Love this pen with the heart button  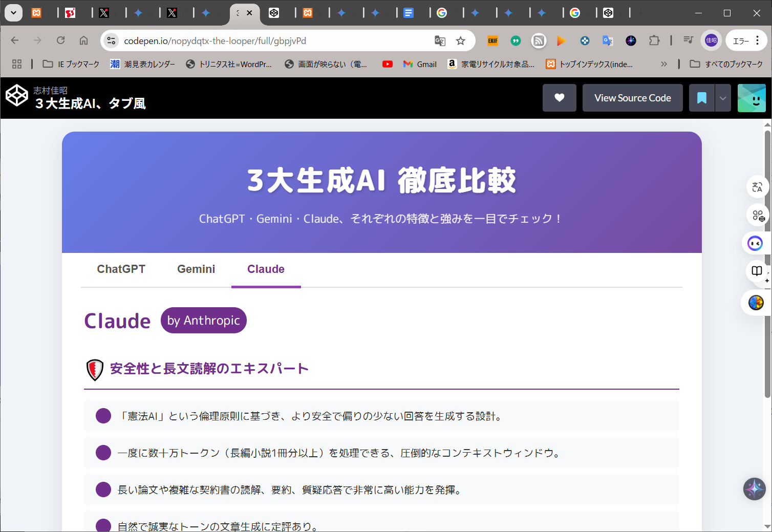tap(560, 98)
